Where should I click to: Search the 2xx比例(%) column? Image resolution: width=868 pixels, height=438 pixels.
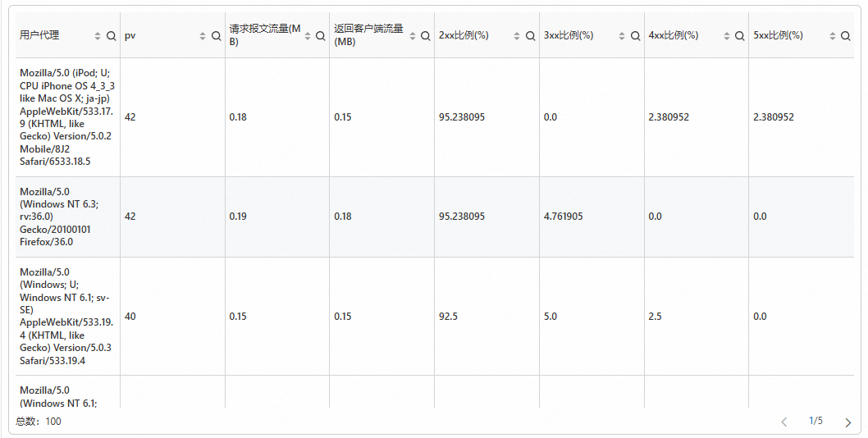tap(530, 36)
